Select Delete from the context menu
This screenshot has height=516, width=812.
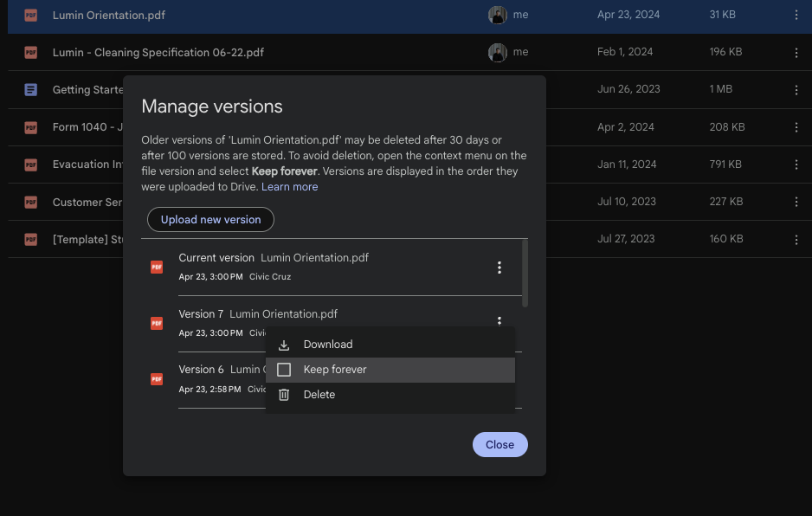tap(320, 394)
